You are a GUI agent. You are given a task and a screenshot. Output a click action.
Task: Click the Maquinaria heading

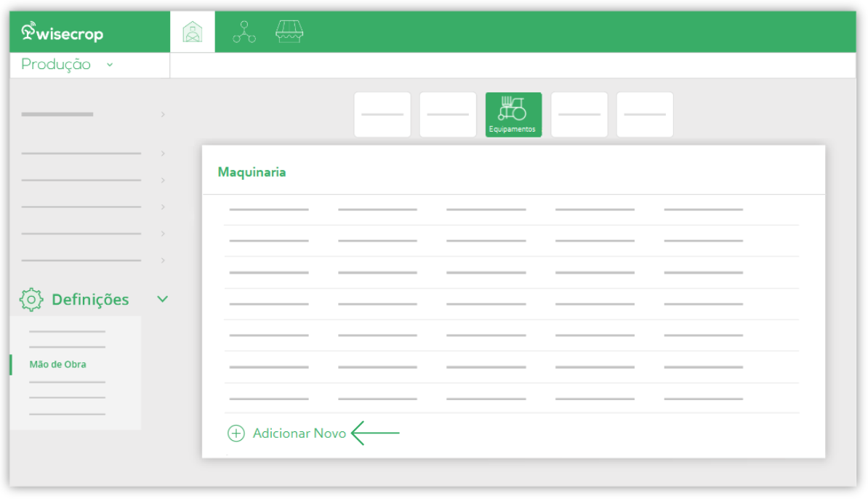[x=252, y=172]
